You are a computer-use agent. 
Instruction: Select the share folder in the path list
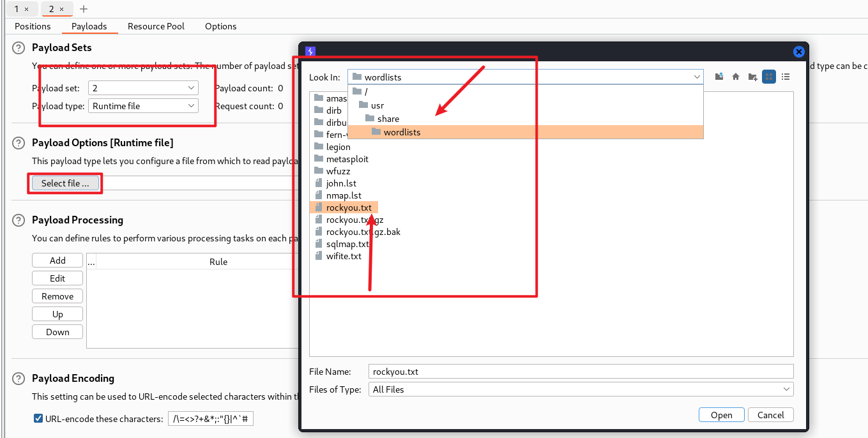tap(388, 119)
